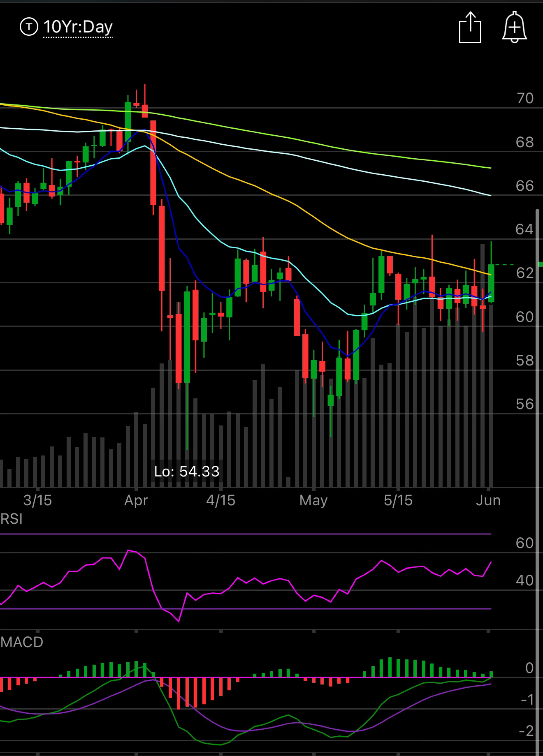Open the MACD indicator label
543x756 pixels.
pos(22,642)
